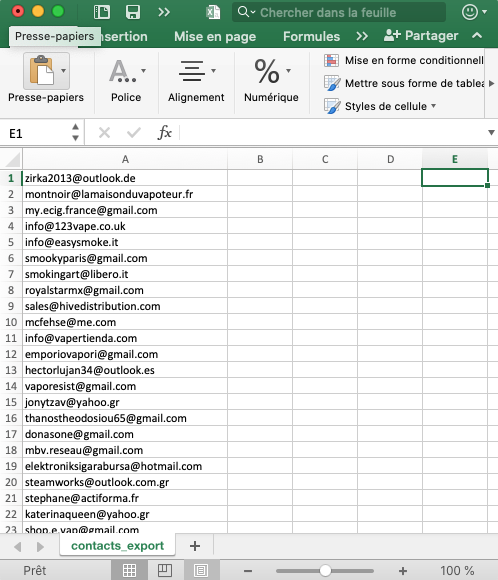Switch to Normal grid view
The image size is (498, 580).
point(129,570)
